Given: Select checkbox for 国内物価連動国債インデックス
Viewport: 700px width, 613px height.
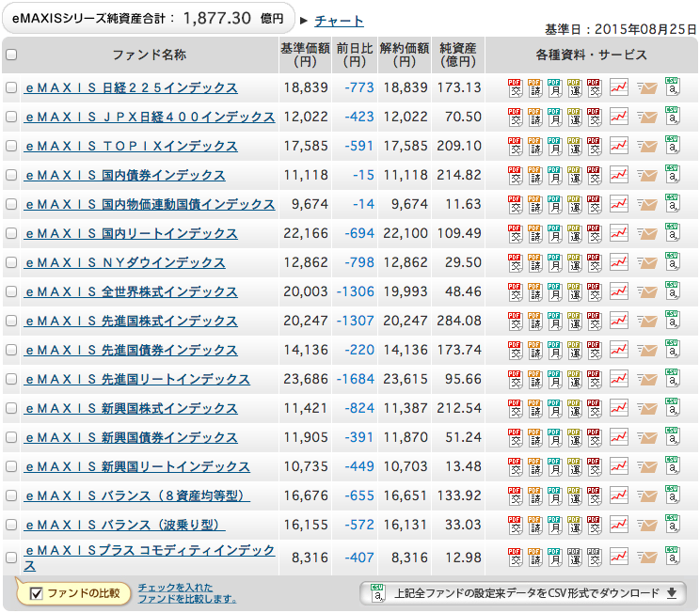Looking at the screenshot, I should click(11, 204).
